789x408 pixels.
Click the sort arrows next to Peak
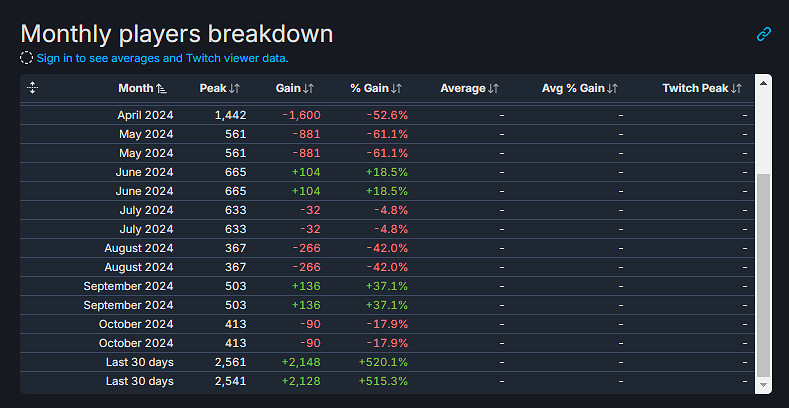click(234, 88)
